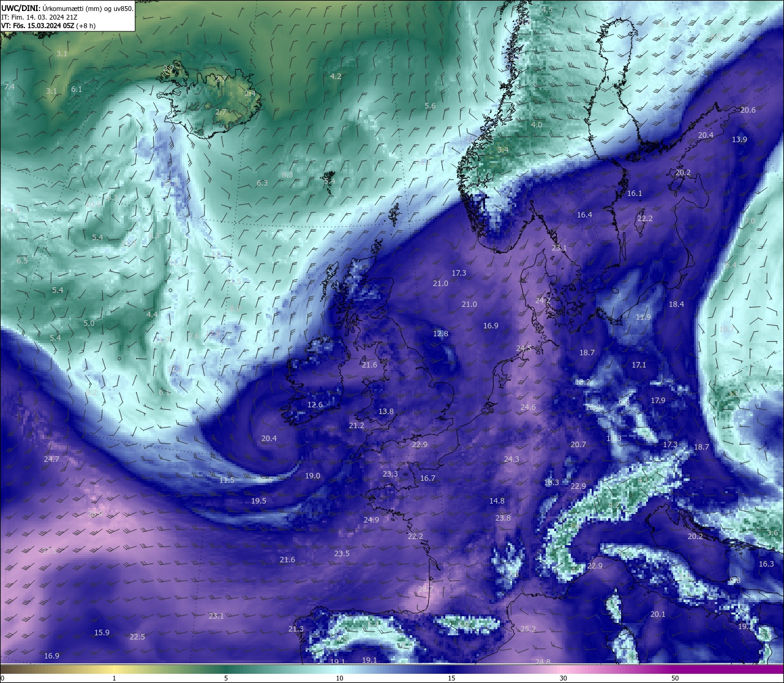Click the map value '16.7'
The image size is (784, 683).
click(x=428, y=478)
